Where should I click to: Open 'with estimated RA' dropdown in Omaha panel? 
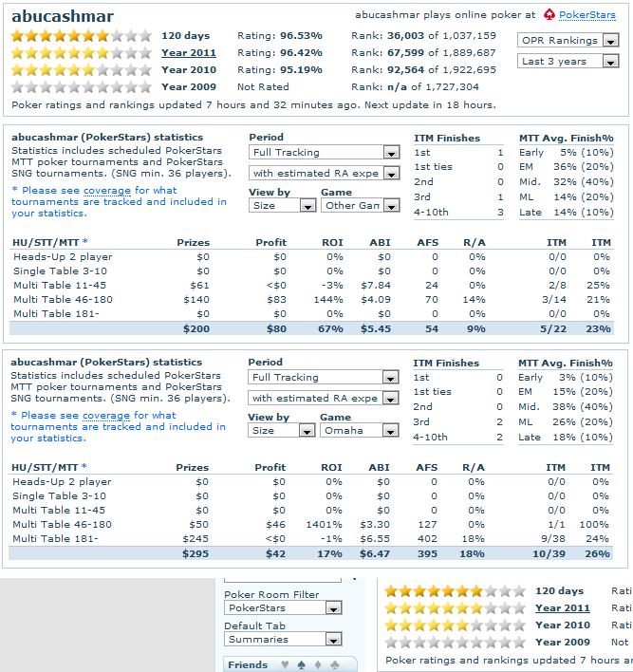[323, 398]
